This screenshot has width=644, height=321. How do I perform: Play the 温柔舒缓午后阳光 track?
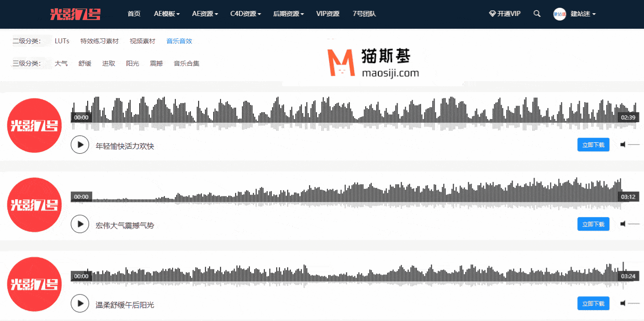(80, 303)
